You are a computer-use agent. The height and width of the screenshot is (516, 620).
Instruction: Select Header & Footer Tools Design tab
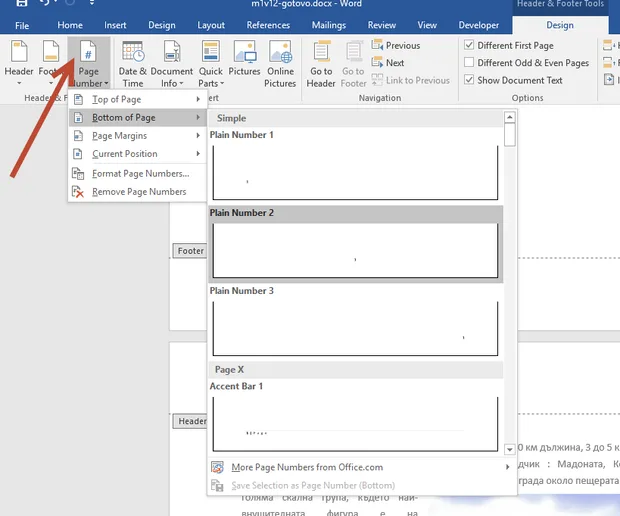tap(560, 25)
